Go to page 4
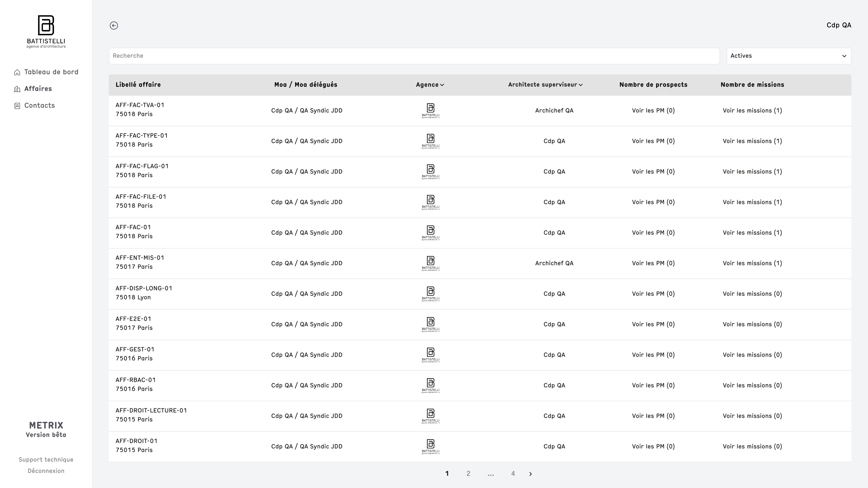 point(513,474)
